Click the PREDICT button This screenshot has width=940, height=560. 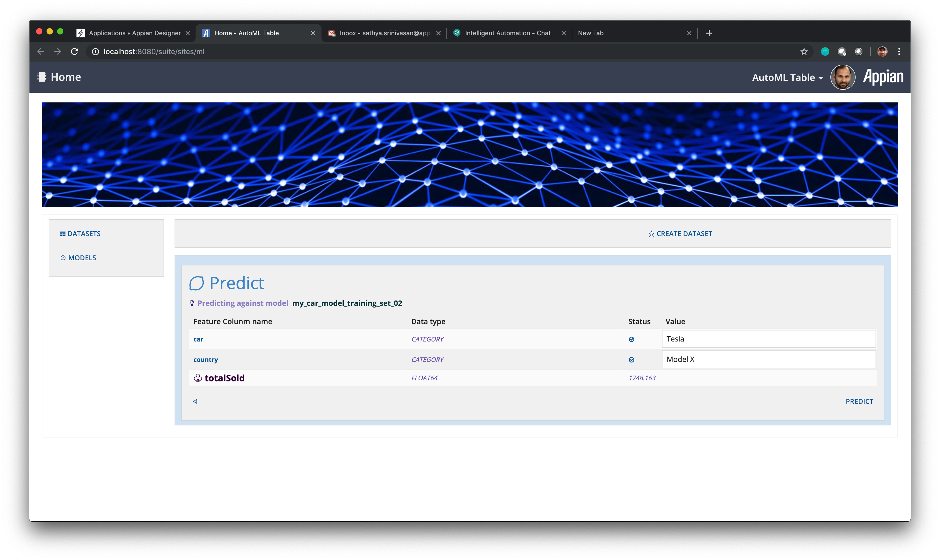coord(859,401)
